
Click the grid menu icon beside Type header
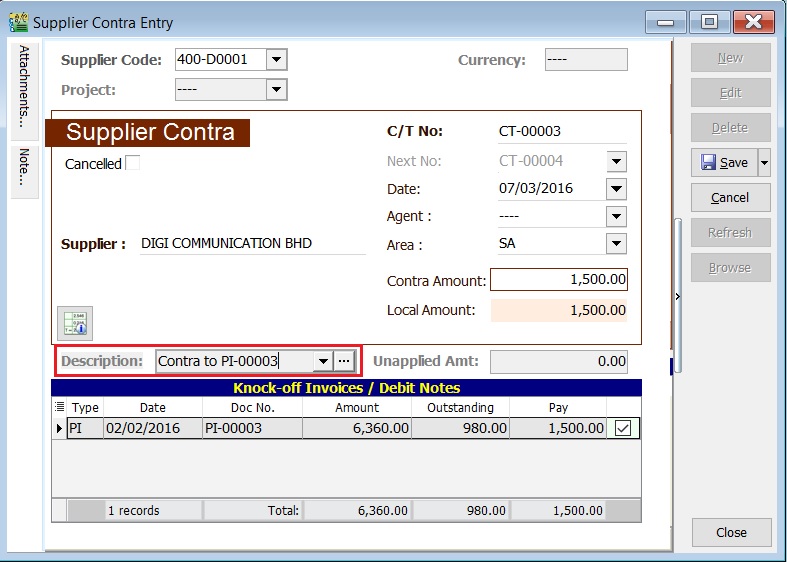pyautogui.click(x=59, y=407)
